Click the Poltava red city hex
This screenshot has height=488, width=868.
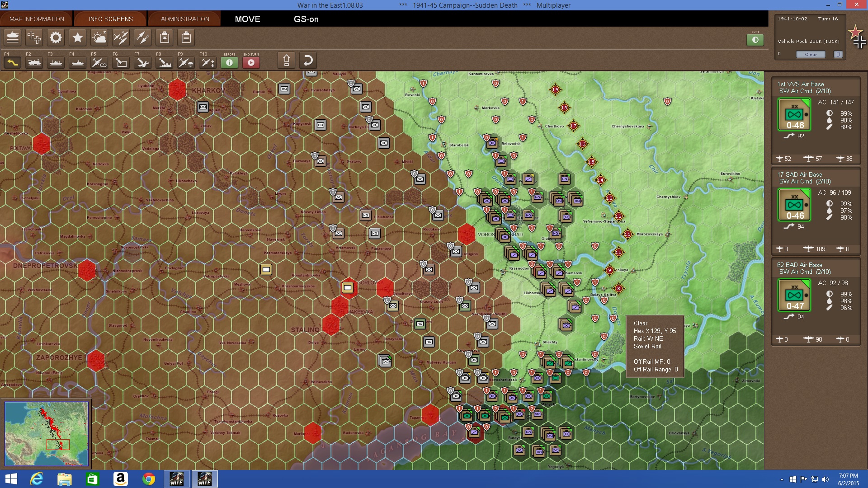(42, 144)
